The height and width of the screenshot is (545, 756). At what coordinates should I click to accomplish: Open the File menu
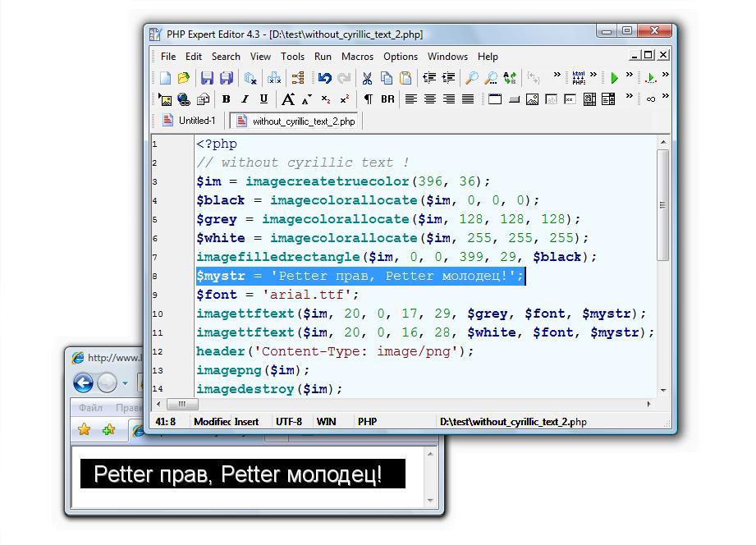click(168, 57)
